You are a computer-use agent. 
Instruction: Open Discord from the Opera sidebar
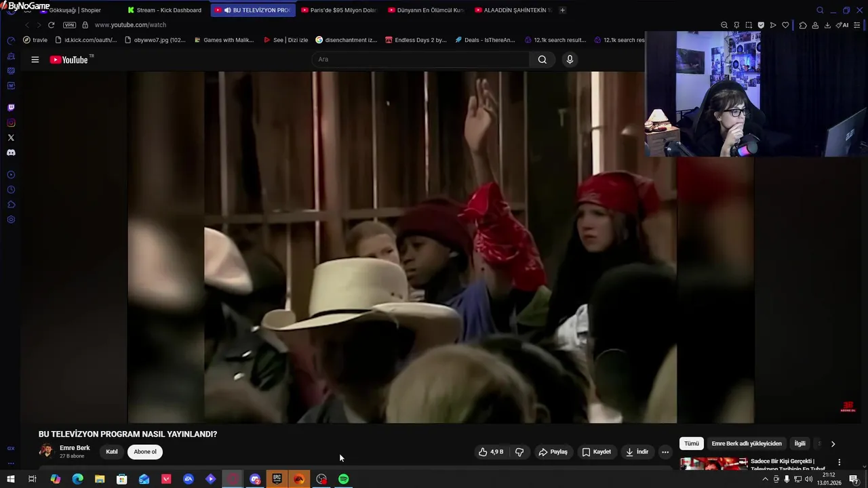pos(11,152)
